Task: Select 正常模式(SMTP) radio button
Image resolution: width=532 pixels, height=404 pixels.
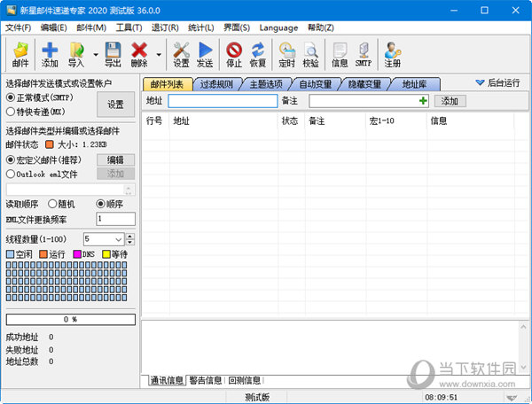Action: [11, 98]
